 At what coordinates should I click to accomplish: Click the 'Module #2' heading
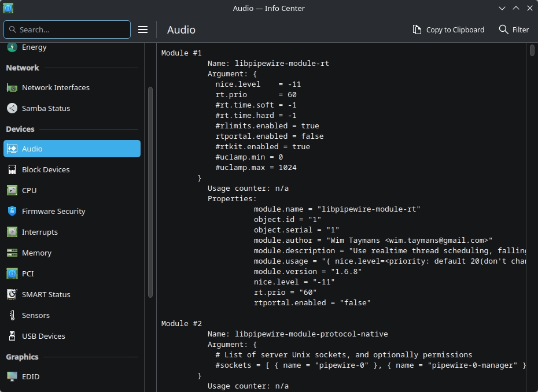182,323
